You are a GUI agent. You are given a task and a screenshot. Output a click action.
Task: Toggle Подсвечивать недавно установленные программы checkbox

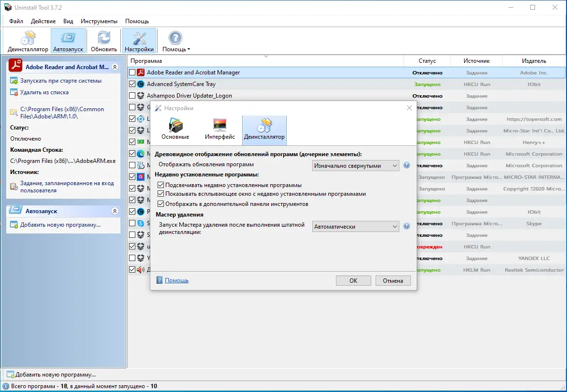[x=160, y=185]
